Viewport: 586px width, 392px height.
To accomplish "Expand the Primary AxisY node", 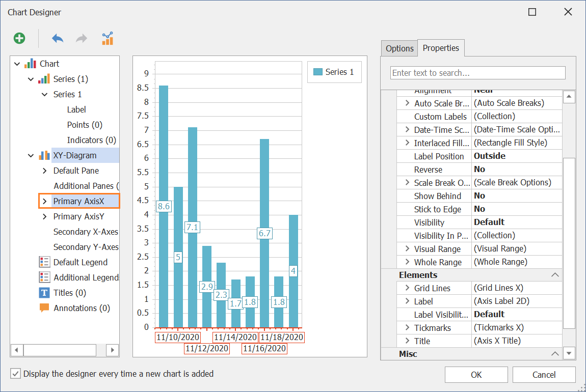I will 44,216.
